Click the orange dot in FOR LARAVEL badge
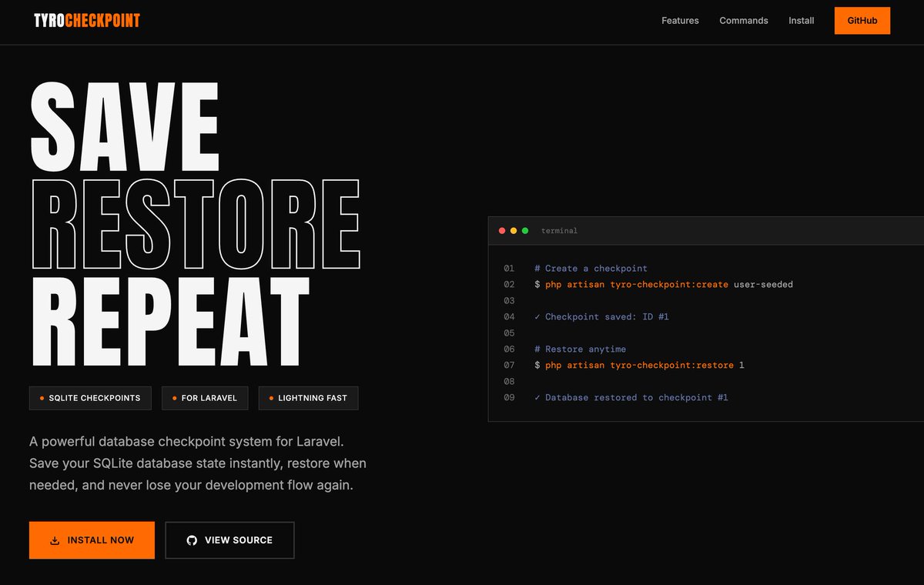Viewport: 924px width, 585px height. (175, 398)
